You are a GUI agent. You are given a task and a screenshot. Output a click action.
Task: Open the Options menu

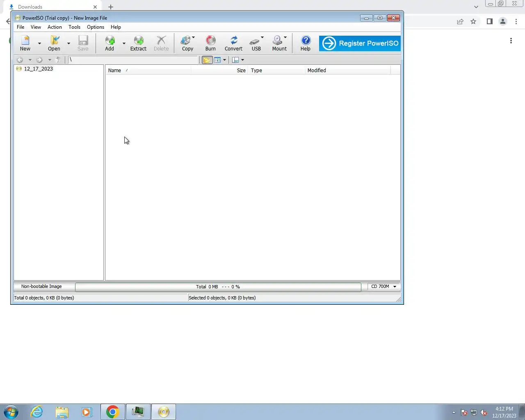(96, 27)
